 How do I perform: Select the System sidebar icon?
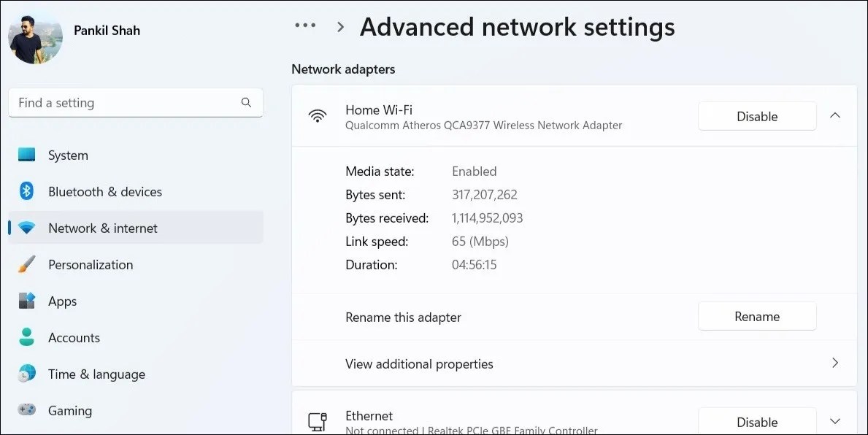pyautogui.click(x=26, y=155)
